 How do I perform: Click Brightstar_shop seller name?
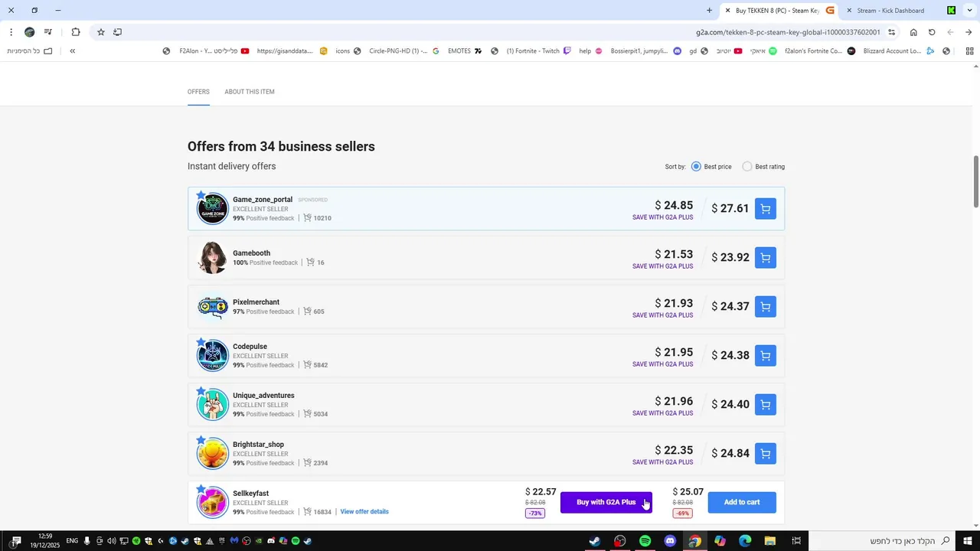258,445
